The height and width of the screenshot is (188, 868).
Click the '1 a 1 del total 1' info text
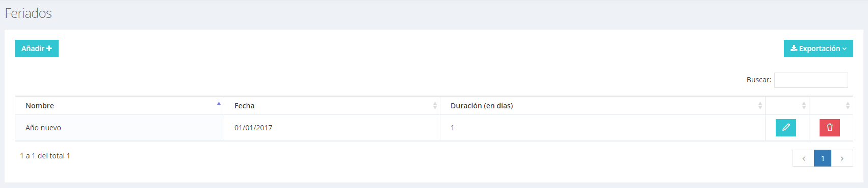[45, 156]
